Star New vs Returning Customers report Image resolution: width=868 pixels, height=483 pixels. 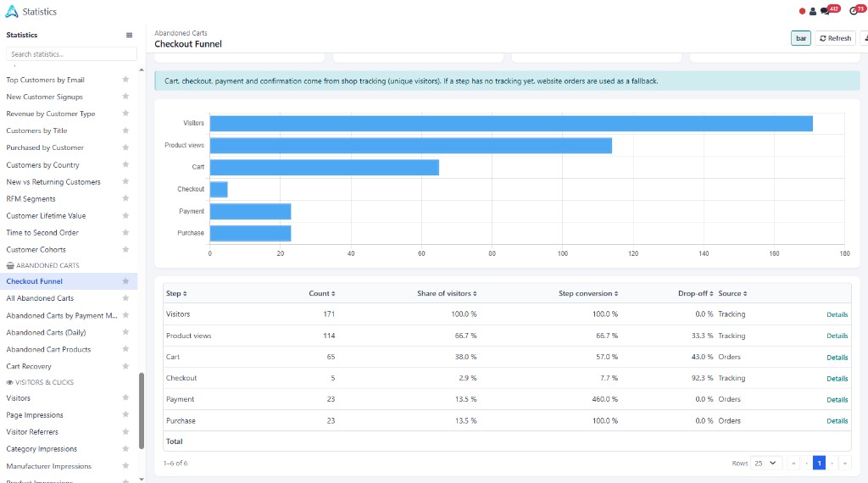(x=125, y=181)
